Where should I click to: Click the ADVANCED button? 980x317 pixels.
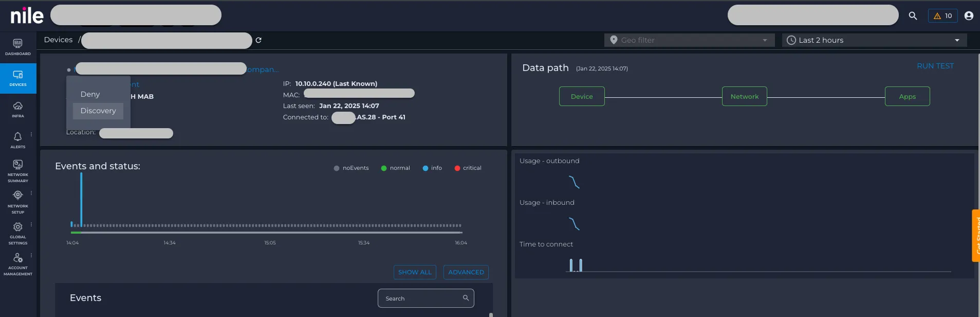pos(466,272)
